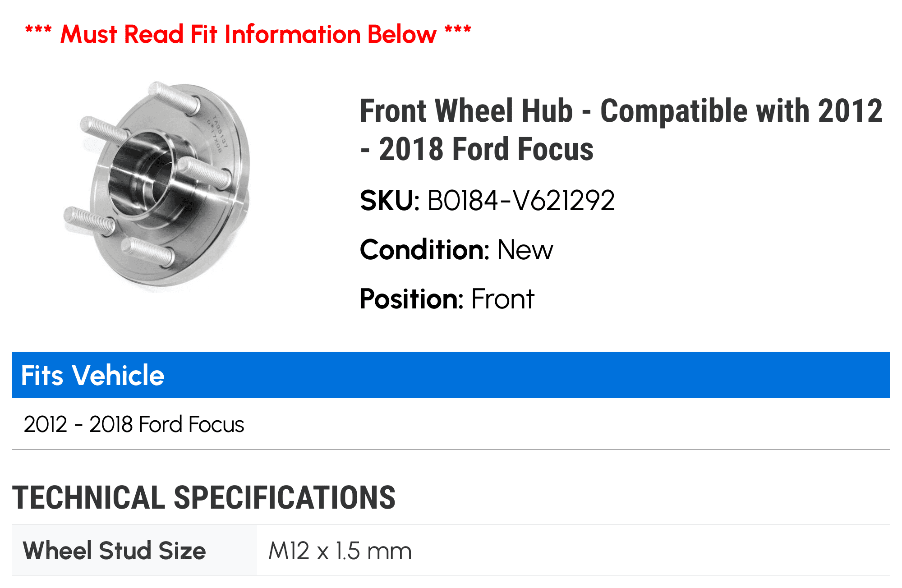Click the bold "Condition:" label

tap(424, 250)
